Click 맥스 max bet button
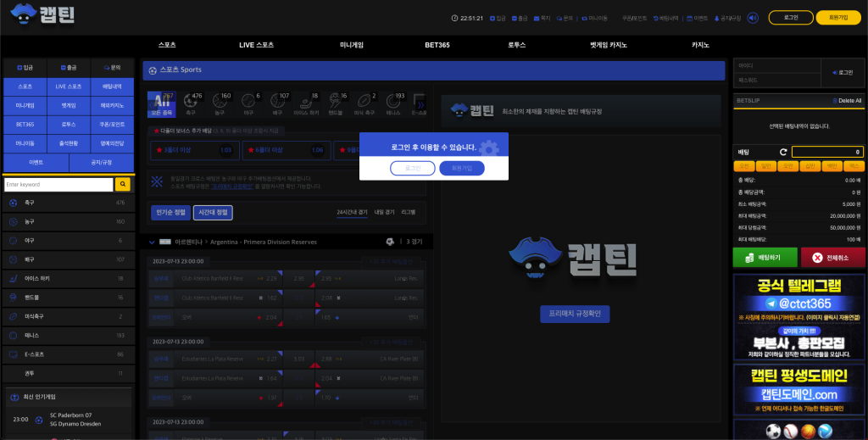 (854, 166)
